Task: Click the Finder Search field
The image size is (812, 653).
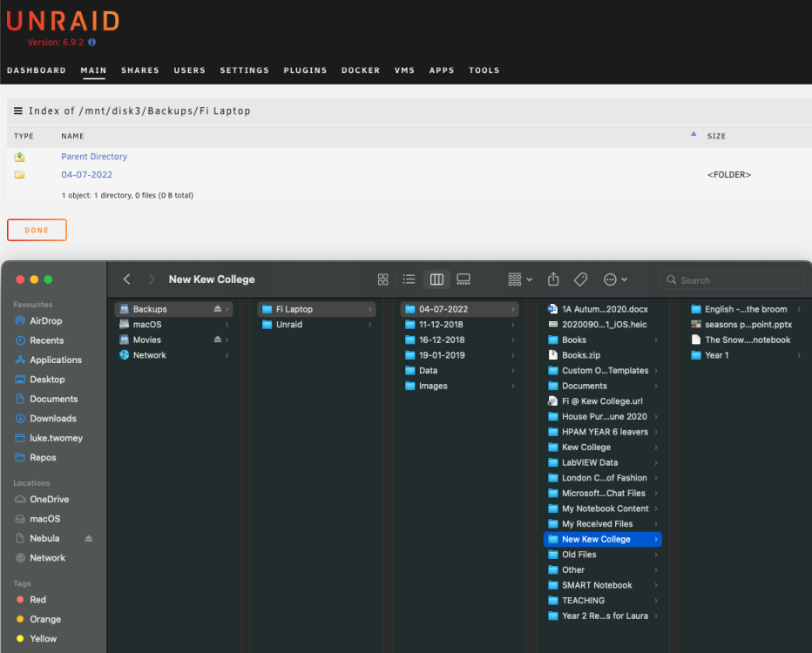Action: 731,280
